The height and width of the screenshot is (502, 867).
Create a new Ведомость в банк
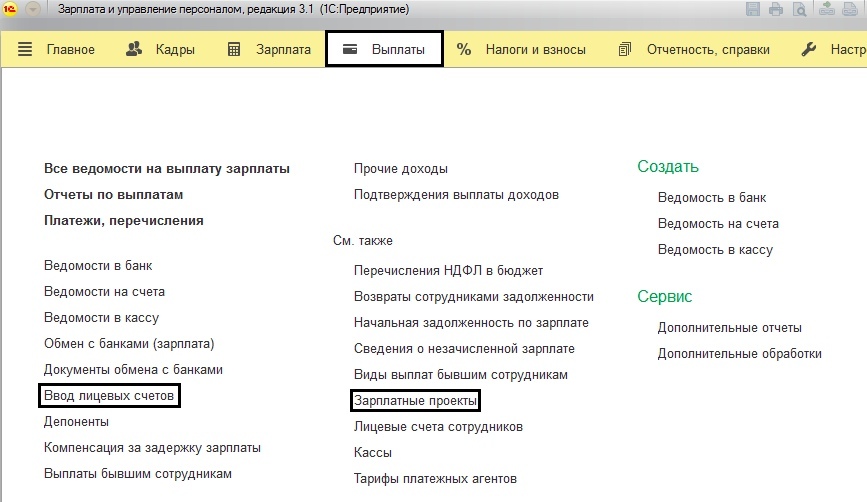point(712,198)
